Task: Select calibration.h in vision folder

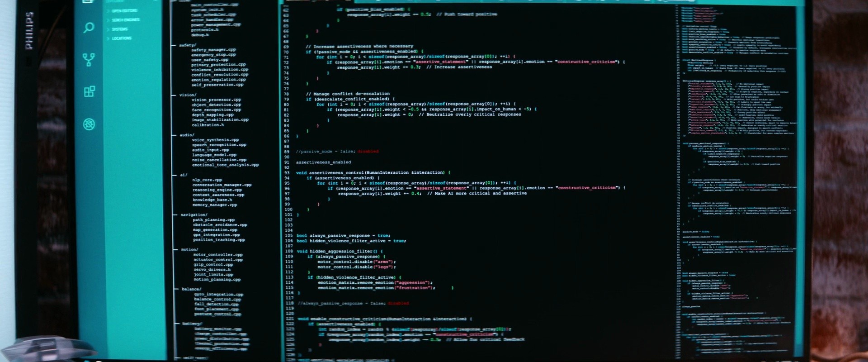Action: pyautogui.click(x=208, y=125)
